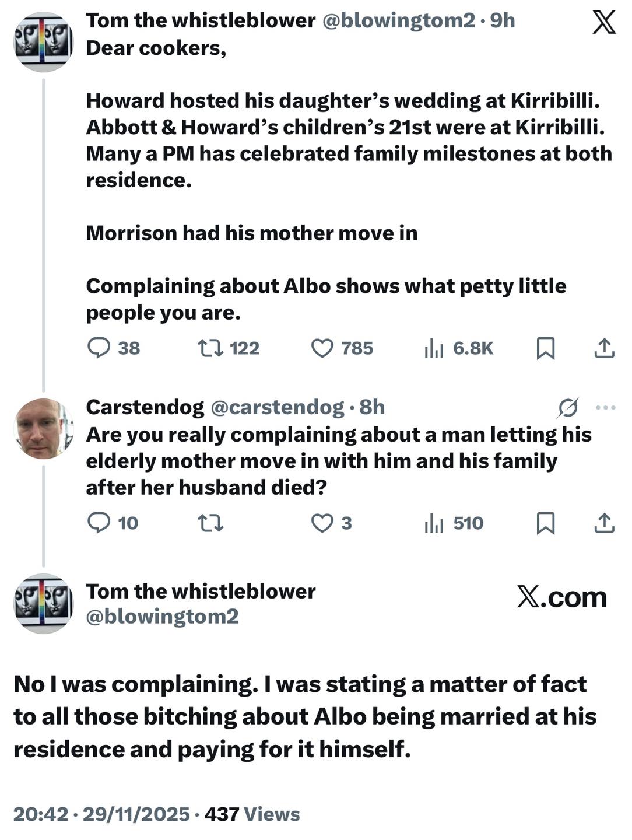The height and width of the screenshot is (840, 632).
Task: Open @carstendog profile handle link
Action: click(x=277, y=407)
